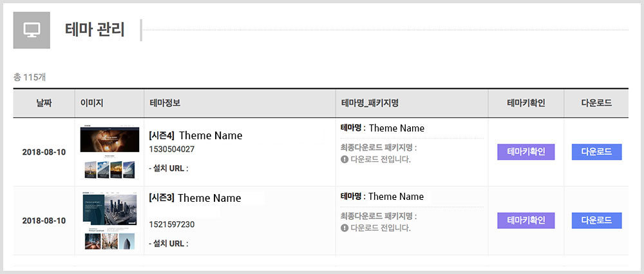Image resolution: width=644 pixels, height=274 pixels.
Task: Select theme ID 1521597230
Action: tap(171, 224)
